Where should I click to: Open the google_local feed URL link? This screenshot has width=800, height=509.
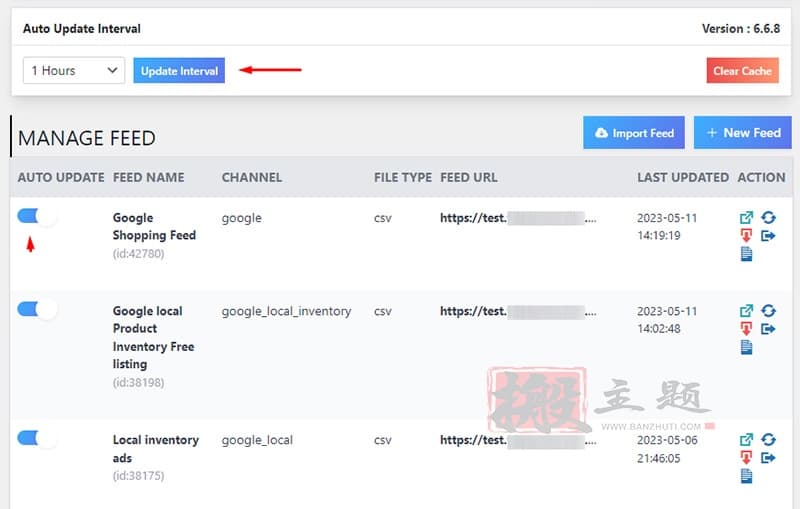(x=518, y=440)
